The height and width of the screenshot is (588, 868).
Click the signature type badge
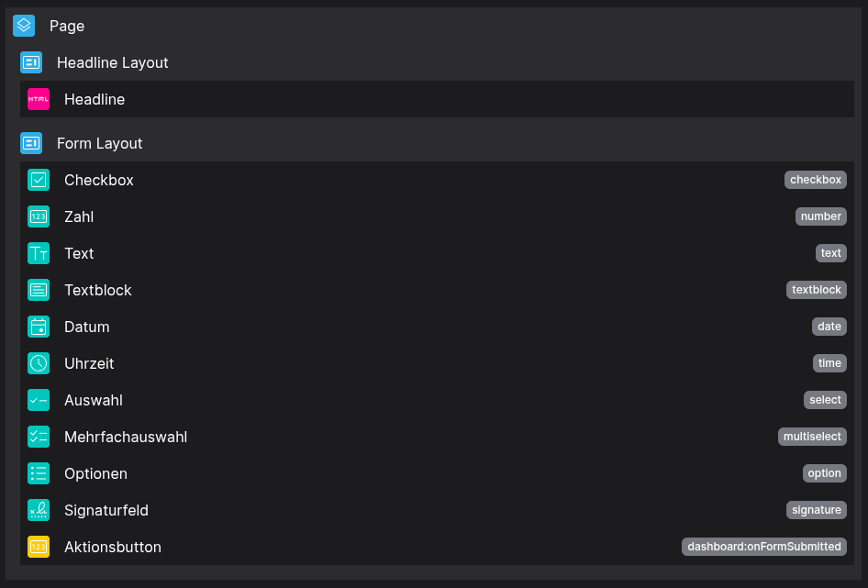816,510
